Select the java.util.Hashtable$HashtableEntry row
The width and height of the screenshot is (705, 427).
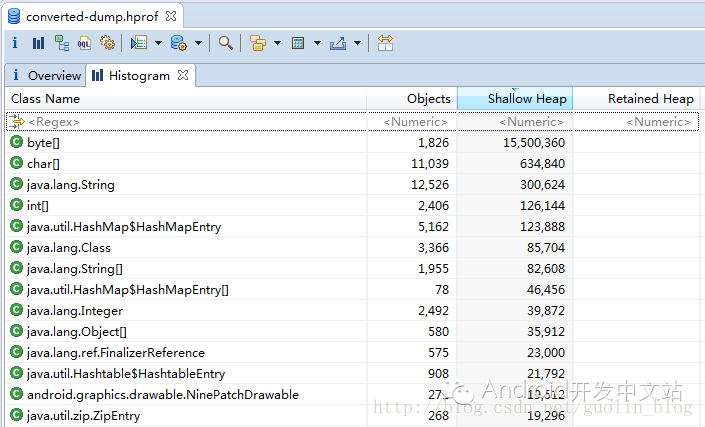pos(352,374)
